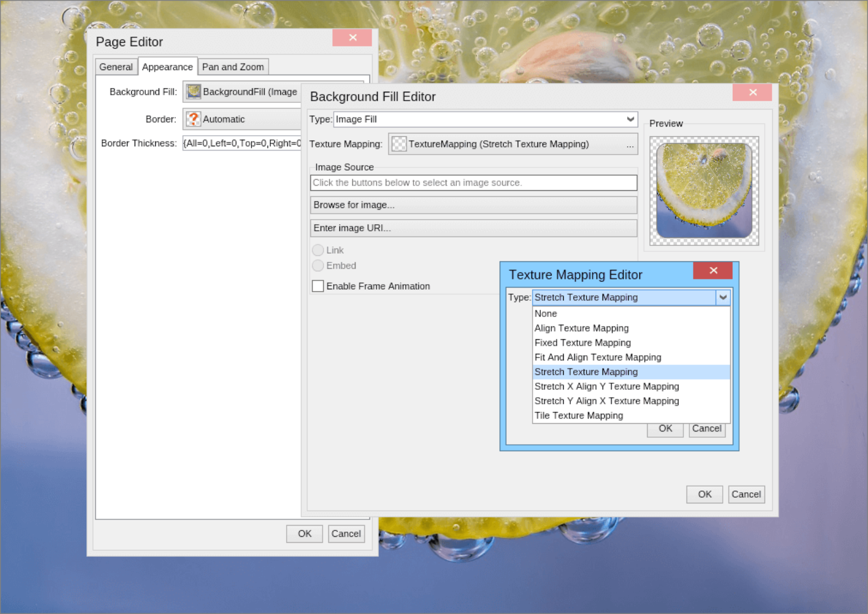Screen dimensions: 868x614
Task: Enable Frame Animation checkbox
Action: point(318,286)
